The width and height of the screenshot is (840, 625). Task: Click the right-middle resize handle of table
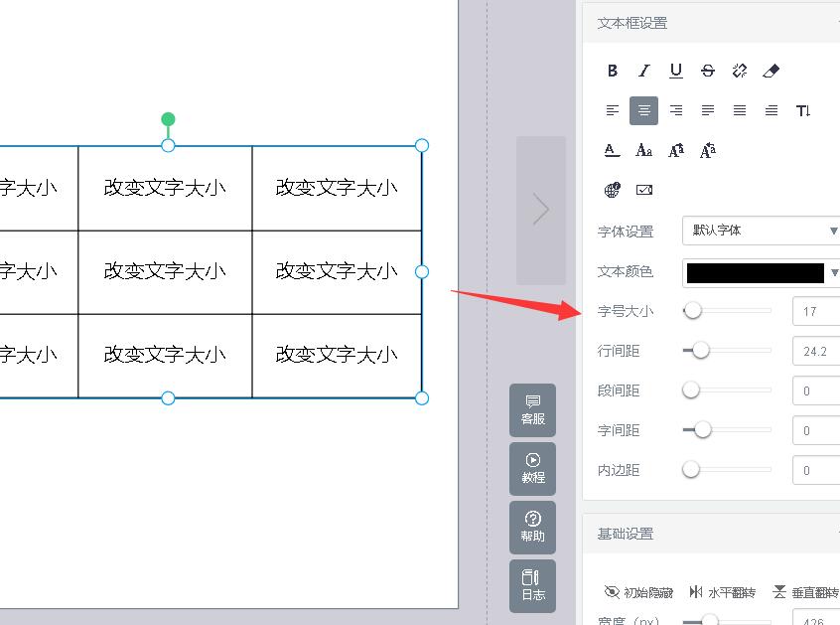(422, 272)
